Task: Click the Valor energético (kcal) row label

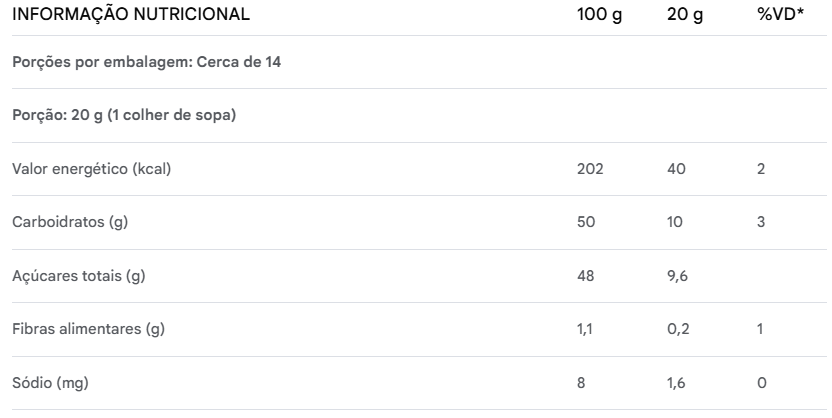Action: click(92, 169)
